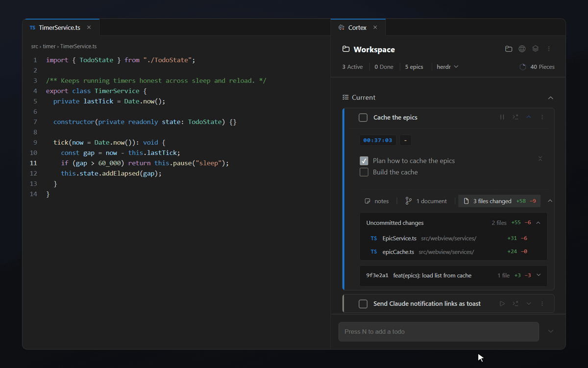Click the checklist icon beside Current heading
The height and width of the screenshot is (368, 588).
click(345, 98)
